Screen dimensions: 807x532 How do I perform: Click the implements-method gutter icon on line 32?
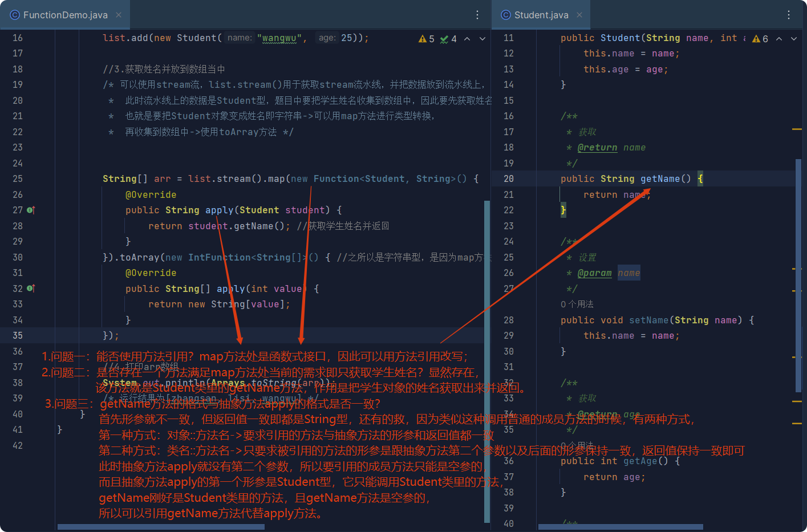31,289
